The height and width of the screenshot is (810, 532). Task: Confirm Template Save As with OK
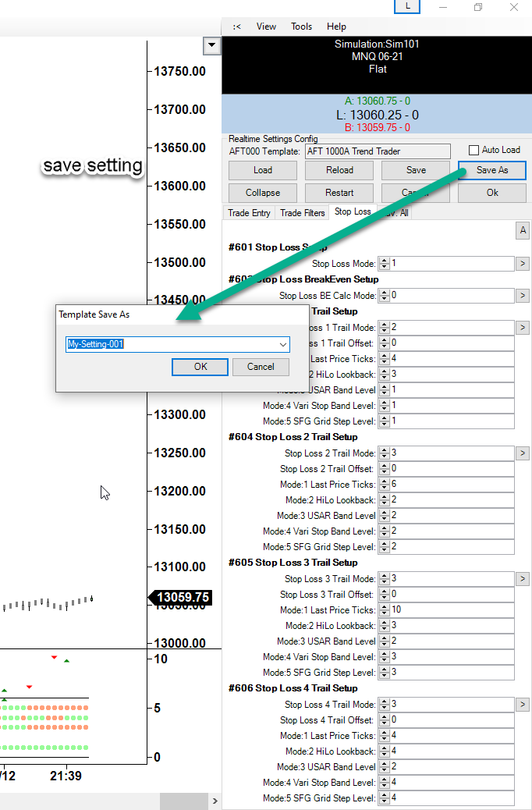[x=200, y=367]
